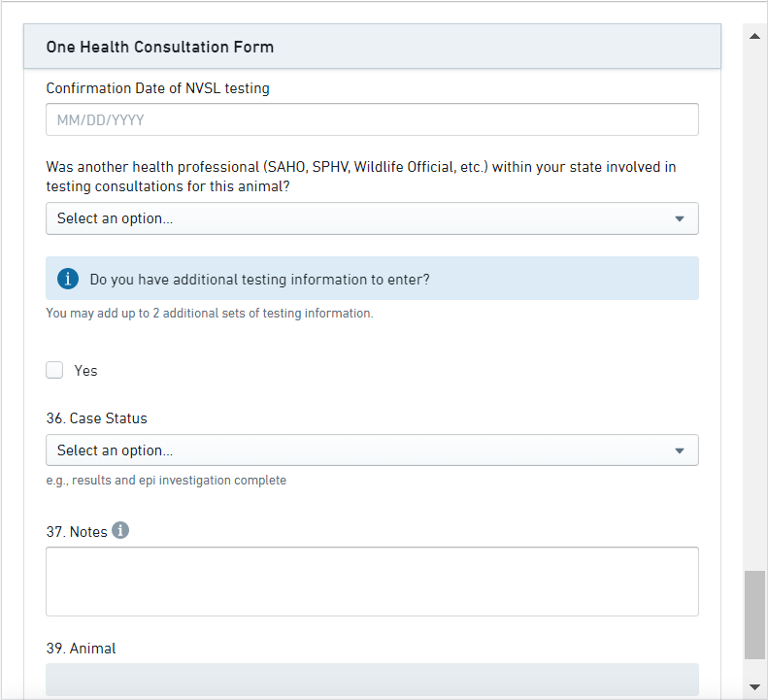Click the One Health Consultation Form header

pyautogui.click(x=160, y=47)
